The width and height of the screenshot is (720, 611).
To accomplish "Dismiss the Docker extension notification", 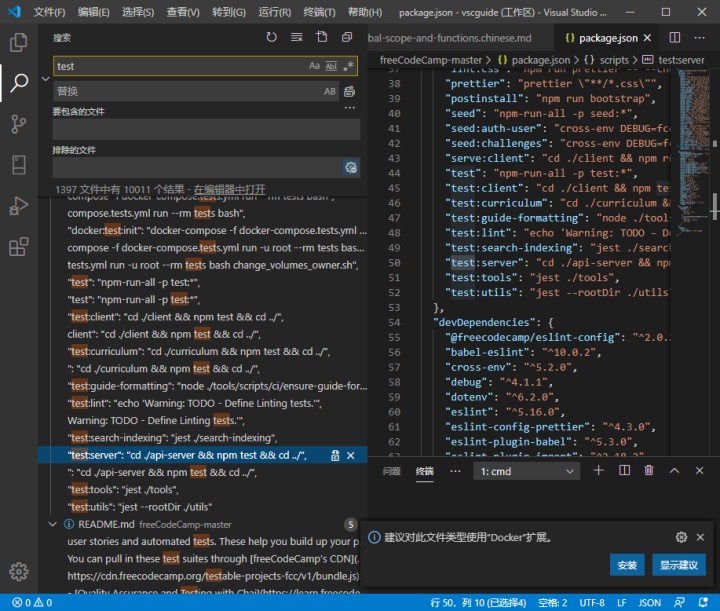I will pos(700,537).
